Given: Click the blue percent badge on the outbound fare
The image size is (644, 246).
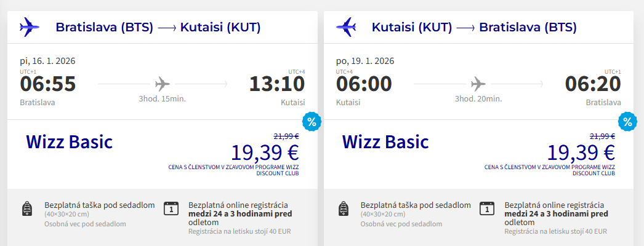Looking at the screenshot, I should point(312,122).
